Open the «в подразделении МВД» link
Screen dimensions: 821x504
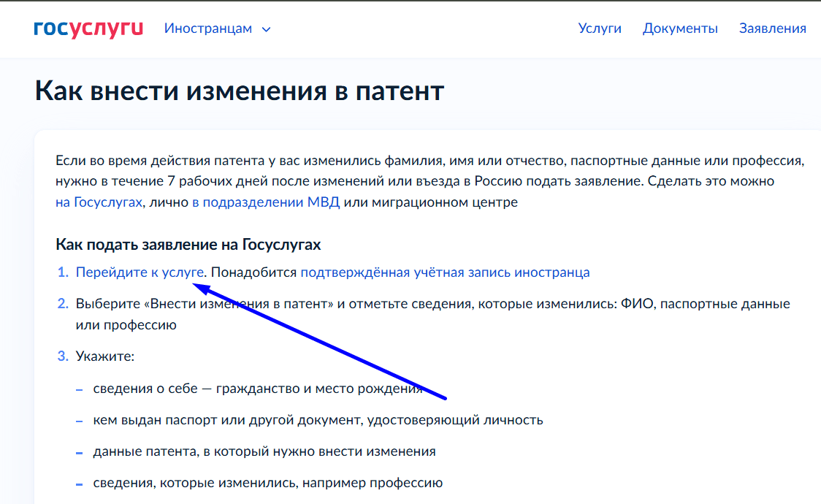click(x=266, y=202)
